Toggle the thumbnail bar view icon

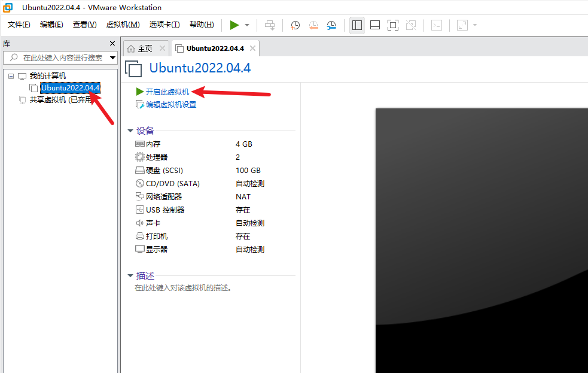(x=375, y=25)
